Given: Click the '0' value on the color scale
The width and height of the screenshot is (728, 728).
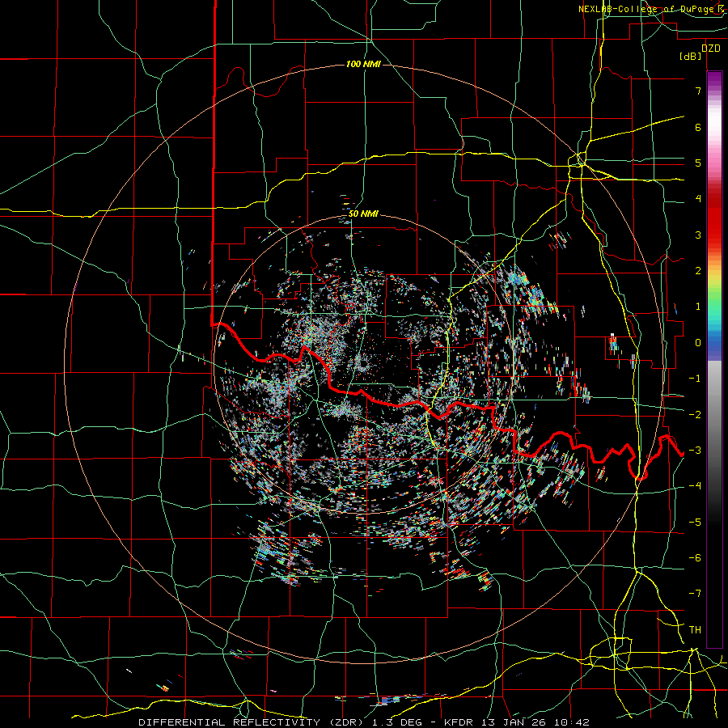Looking at the screenshot, I should point(698,343).
